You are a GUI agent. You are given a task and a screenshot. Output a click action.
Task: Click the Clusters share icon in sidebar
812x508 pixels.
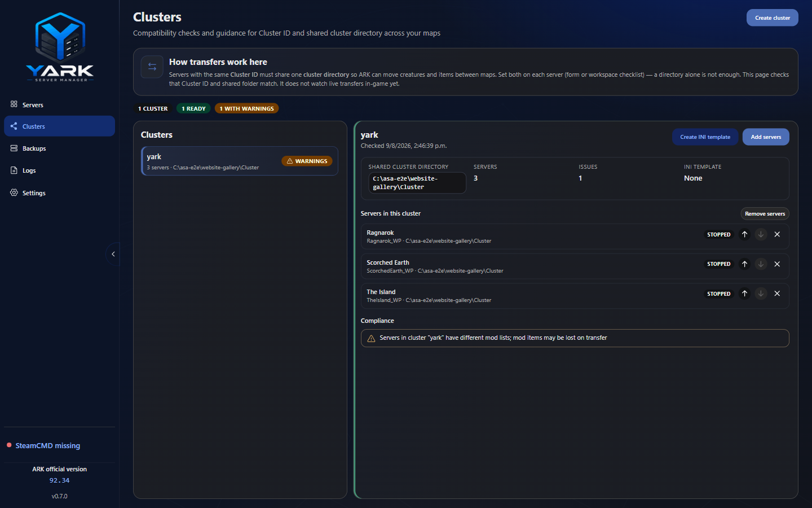tap(14, 126)
